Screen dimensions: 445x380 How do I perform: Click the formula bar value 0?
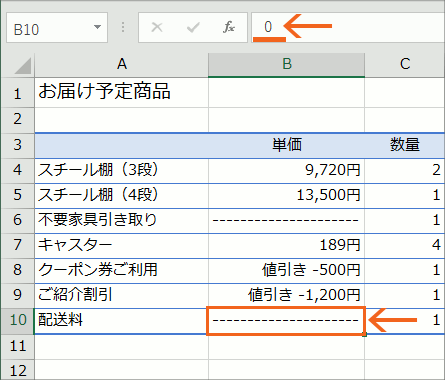click(268, 27)
